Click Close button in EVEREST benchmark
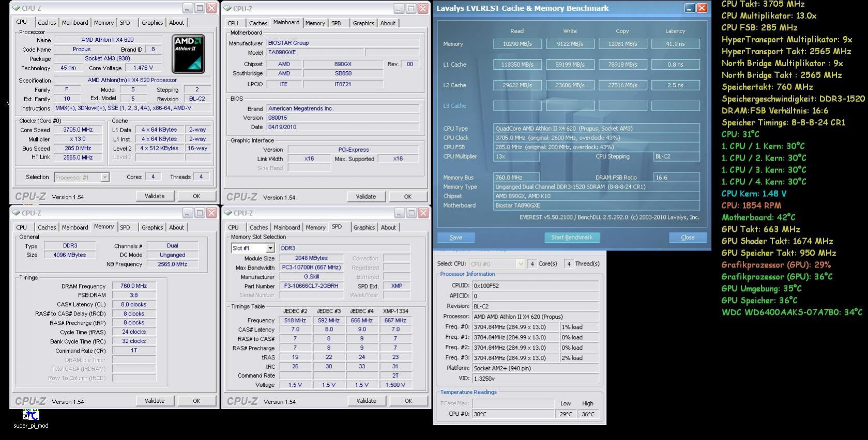This screenshot has width=868, height=440. point(688,238)
